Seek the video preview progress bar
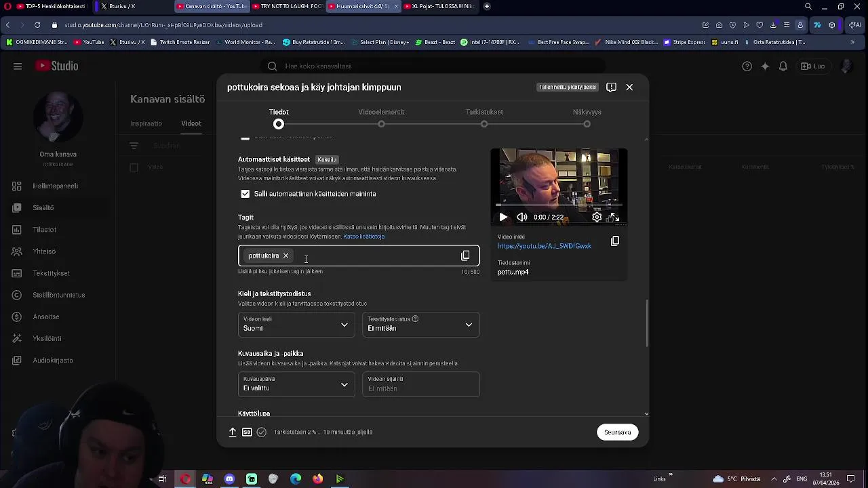 pyautogui.click(x=559, y=205)
